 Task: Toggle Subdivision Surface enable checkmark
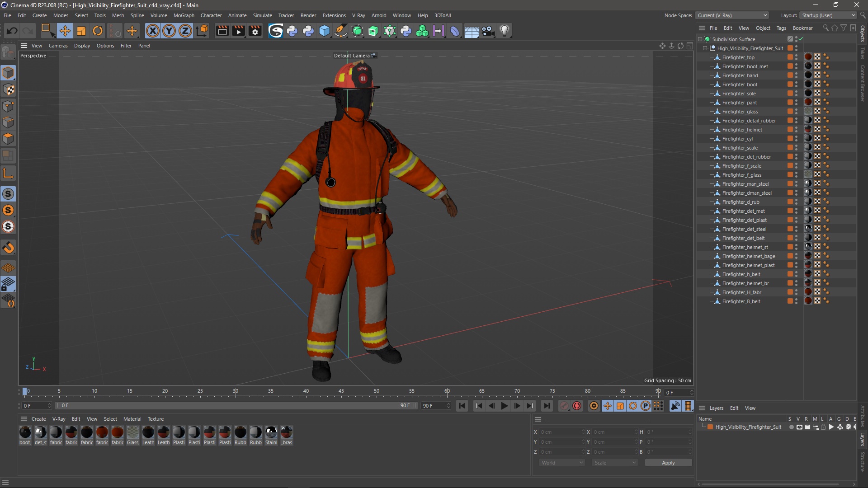(x=801, y=39)
